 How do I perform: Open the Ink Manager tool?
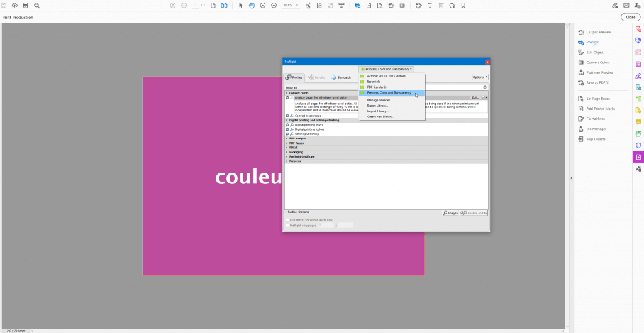596,129
